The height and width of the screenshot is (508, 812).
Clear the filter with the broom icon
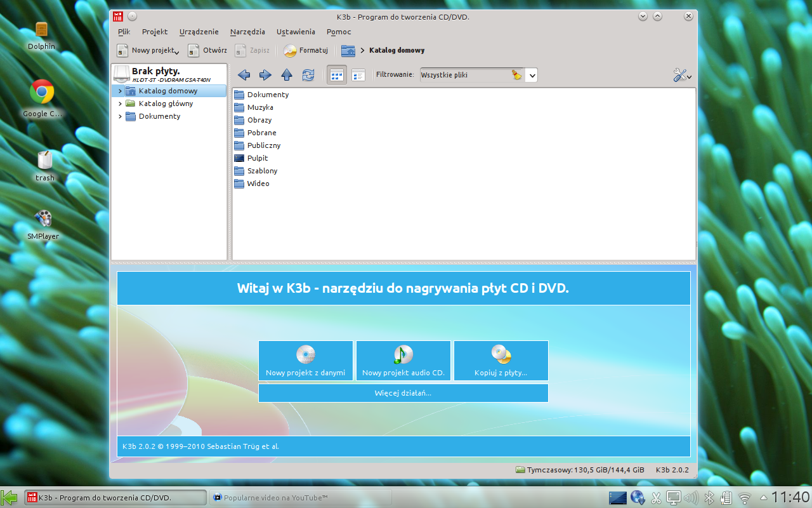(517, 75)
